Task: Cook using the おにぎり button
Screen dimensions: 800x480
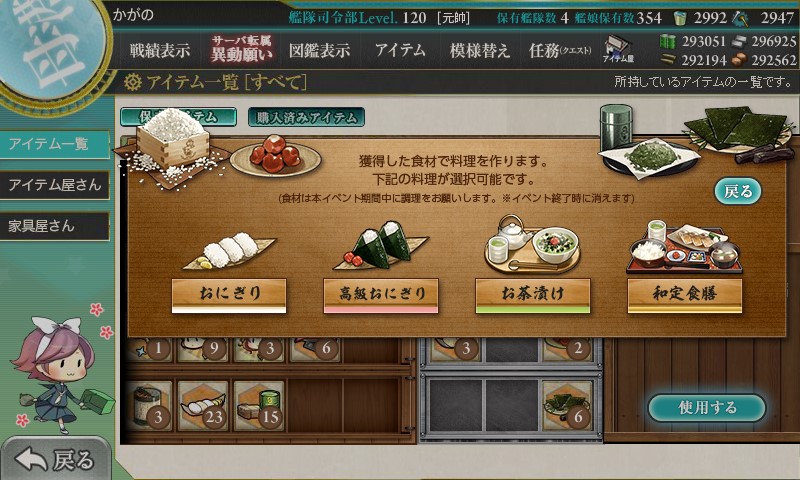Action: click(229, 295)
